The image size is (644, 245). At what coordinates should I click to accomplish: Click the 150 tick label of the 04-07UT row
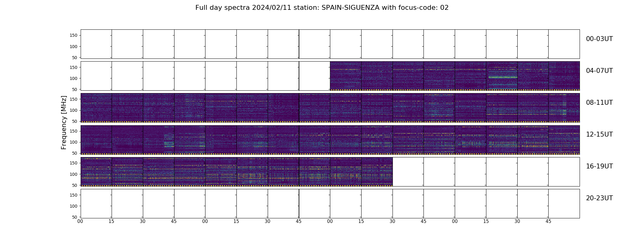[x=74, y=67]
